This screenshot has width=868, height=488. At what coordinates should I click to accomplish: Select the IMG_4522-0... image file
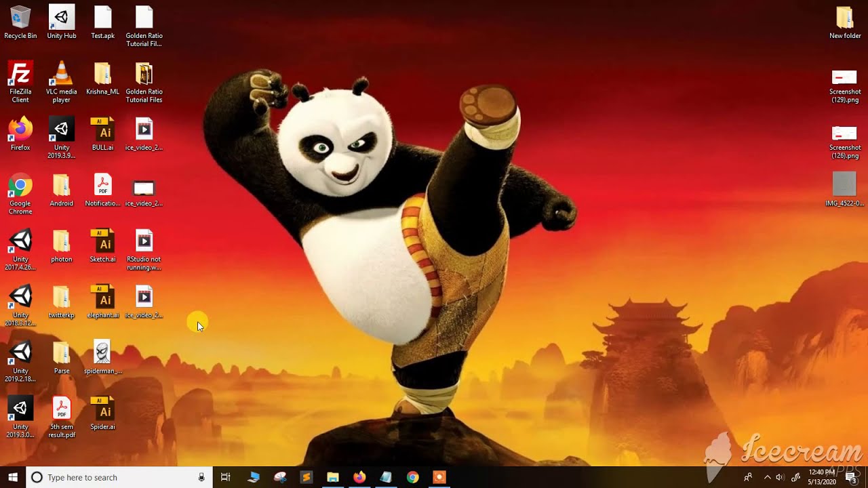[845, 190]
